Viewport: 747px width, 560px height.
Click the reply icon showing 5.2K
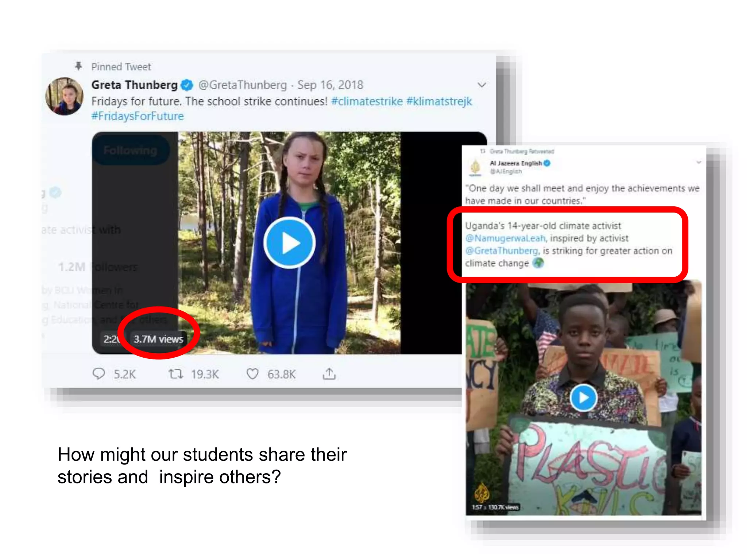[x=98, y=374]
